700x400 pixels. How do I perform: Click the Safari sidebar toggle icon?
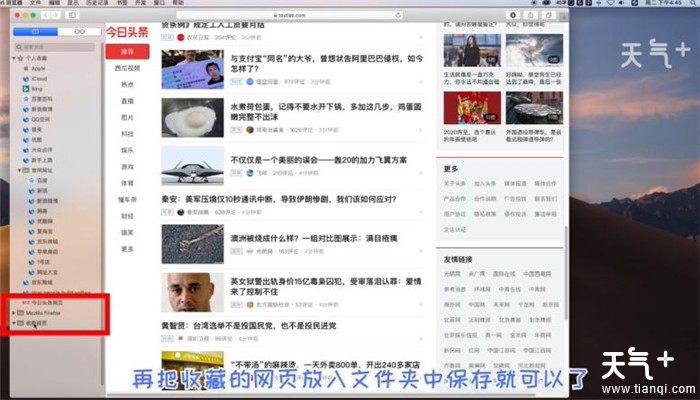(74, 16)
